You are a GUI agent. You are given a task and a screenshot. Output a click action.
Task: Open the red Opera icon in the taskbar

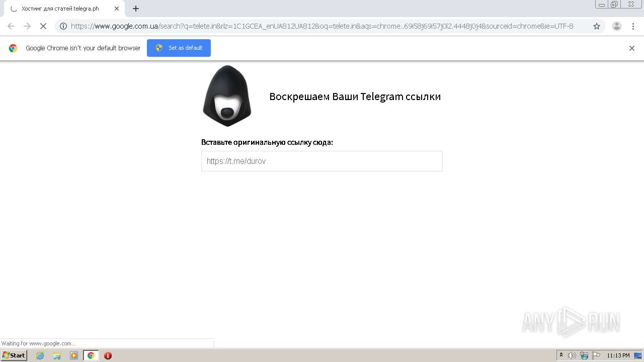(108, 355)
